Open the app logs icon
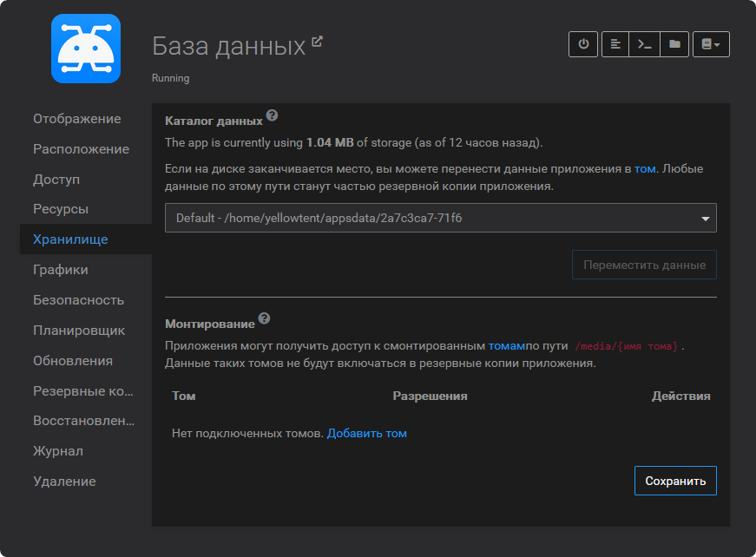756x557 pixels. coord(615,44)
